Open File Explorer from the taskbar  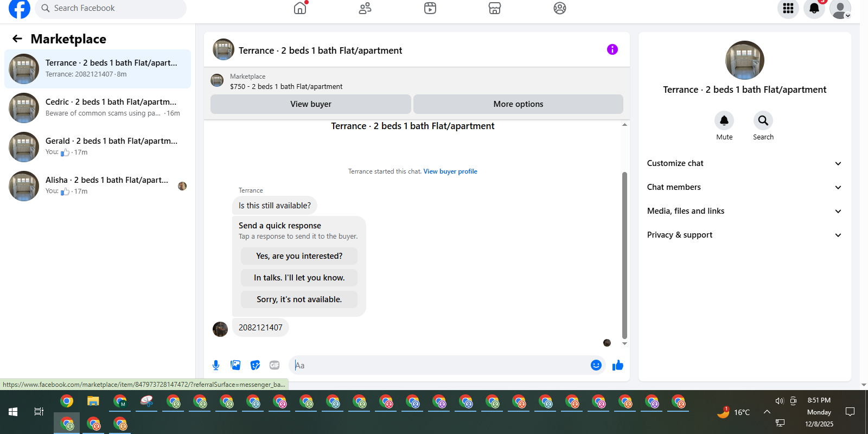tap(93, 401)
